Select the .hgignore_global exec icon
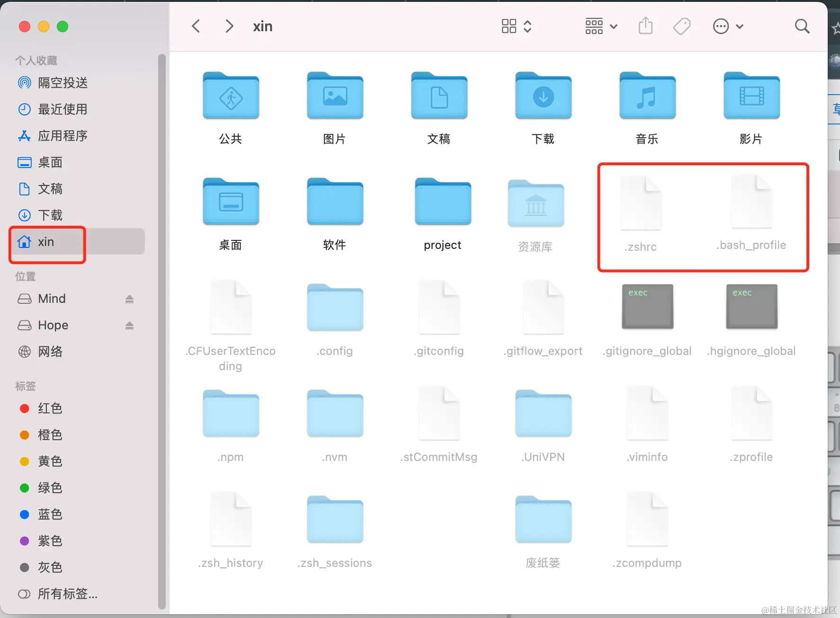 pos(751,307)
